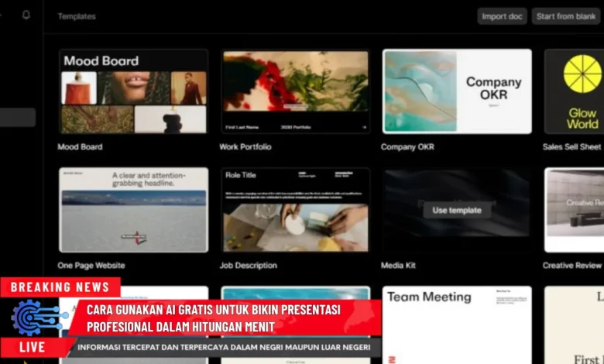Click the red Live badge
Screen dimensions: 604x364
(33, 347)
